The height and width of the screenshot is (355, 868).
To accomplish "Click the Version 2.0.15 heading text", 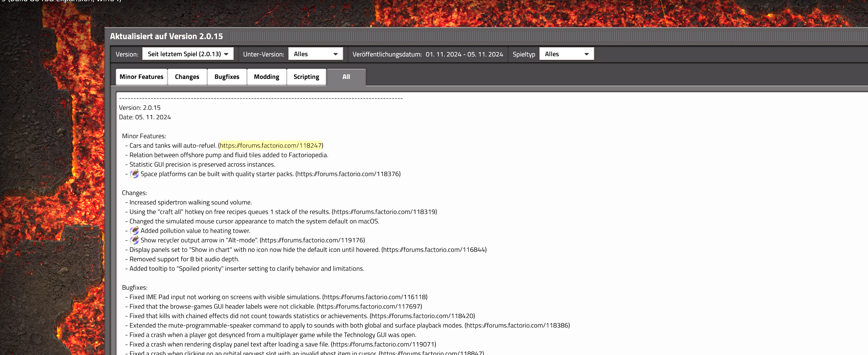I will point(139,108).
